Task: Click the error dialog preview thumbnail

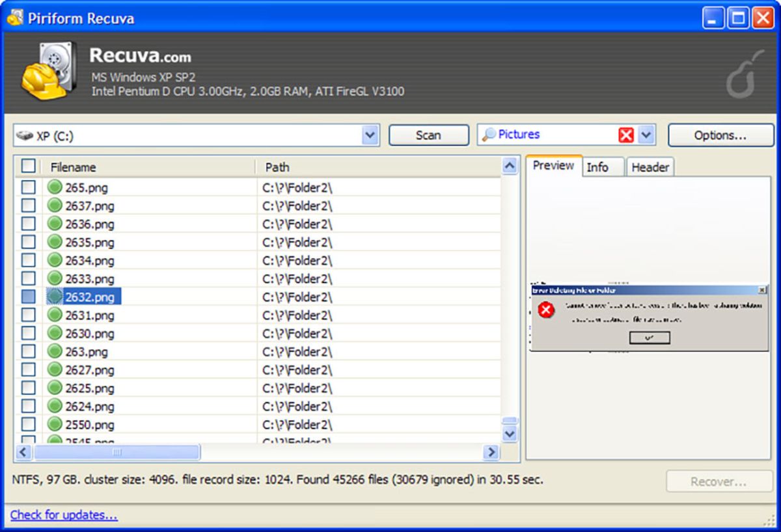Action: [x=648, y=318]
